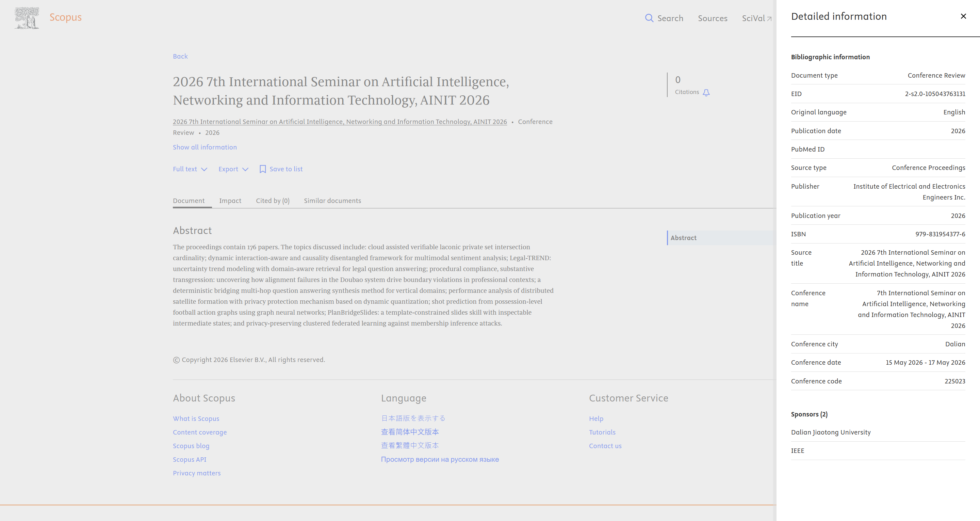Switch to the Japanese version link

pyautogui.click(x=413, y=418)
